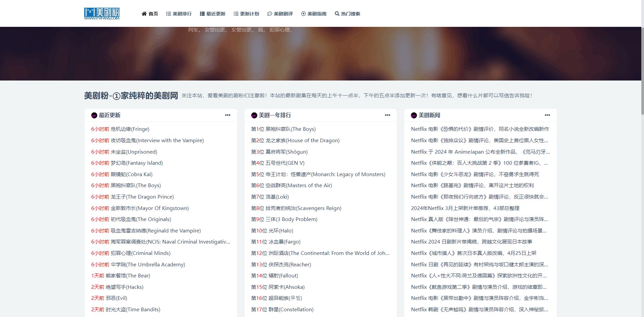Open 眼镜蛇(Cobra Kai) link
Viewport: 644px width, 317px height.
tap(131, 174)
